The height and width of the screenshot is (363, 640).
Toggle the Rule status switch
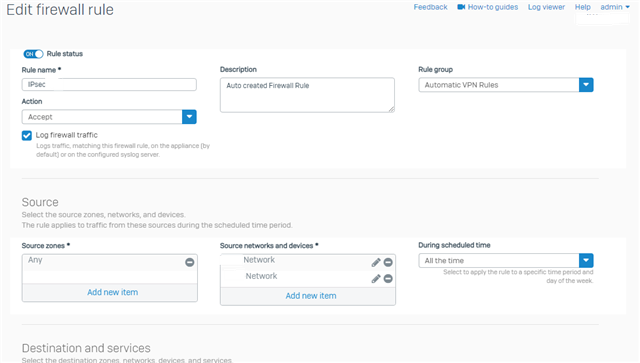pos(33,54)
